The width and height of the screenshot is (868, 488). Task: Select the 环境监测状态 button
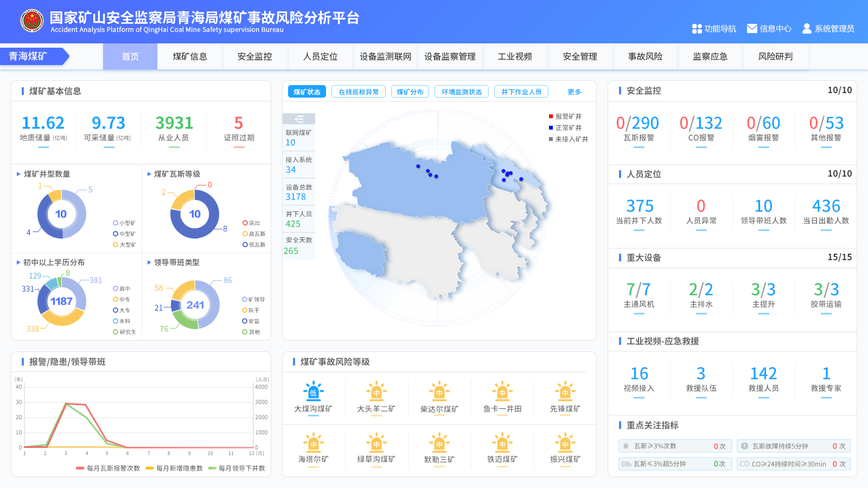pos(461,92)
